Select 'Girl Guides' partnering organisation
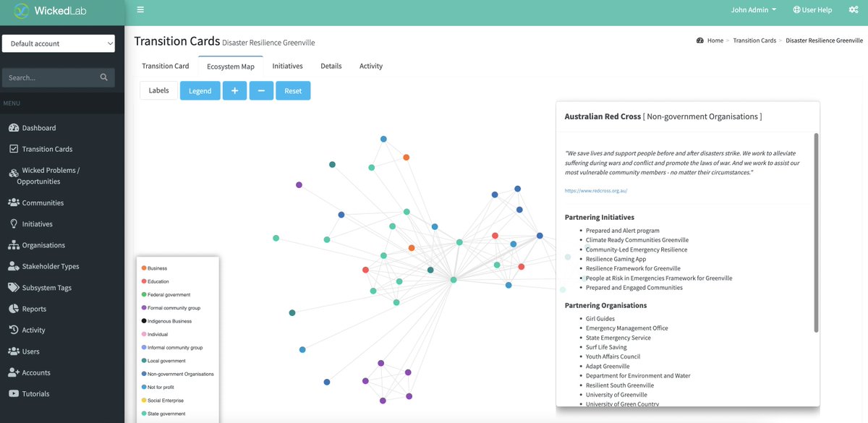This screenshot has height=423, width=868. coord(600,319)
